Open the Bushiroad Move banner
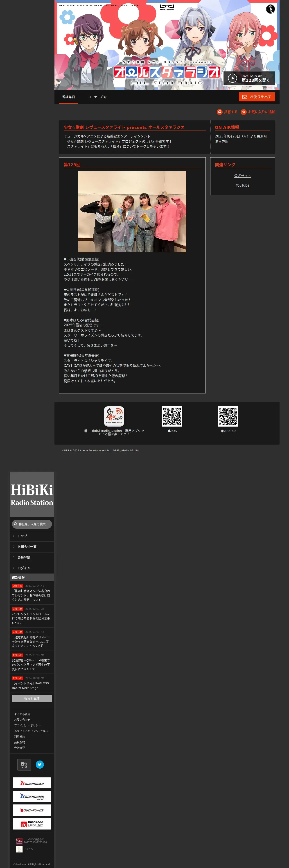Image resolution: width=289 pixels, height=868 pixels. click(32, 796)
